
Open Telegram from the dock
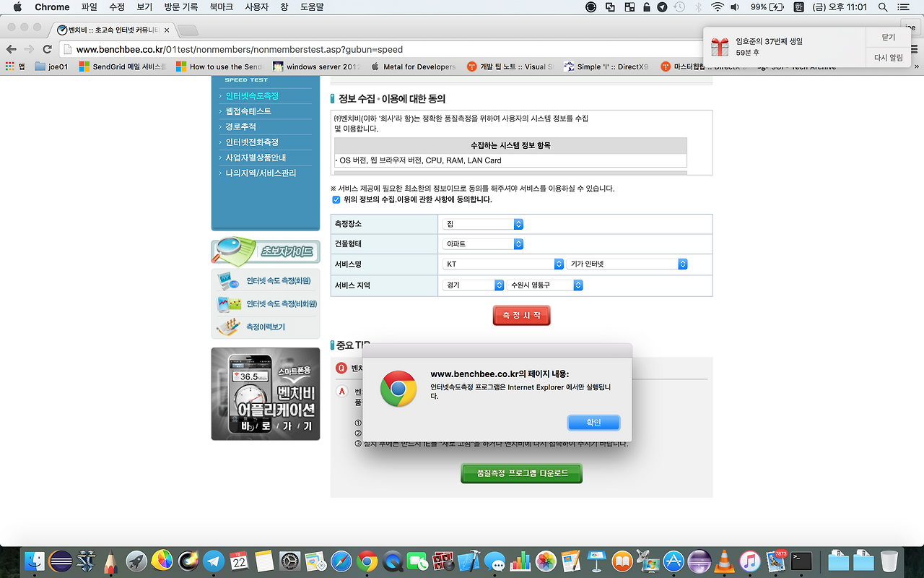tap(214, 561)
